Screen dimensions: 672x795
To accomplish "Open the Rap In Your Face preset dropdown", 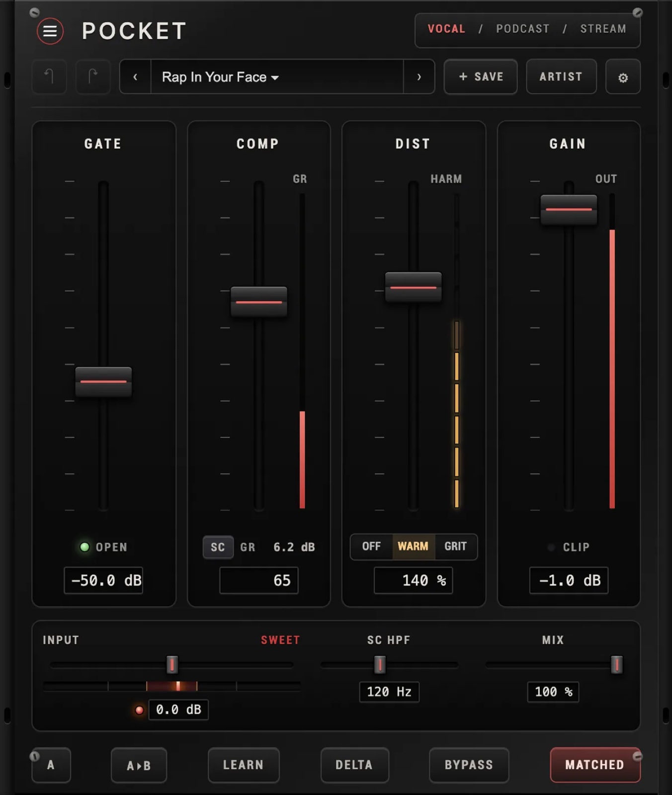I will (277, 77).
